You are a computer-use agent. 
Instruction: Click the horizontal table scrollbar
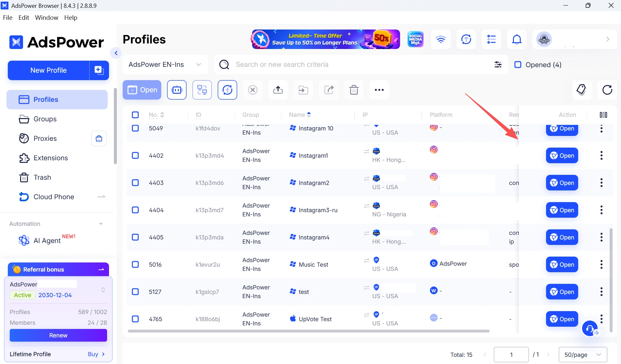pos(309,331)
